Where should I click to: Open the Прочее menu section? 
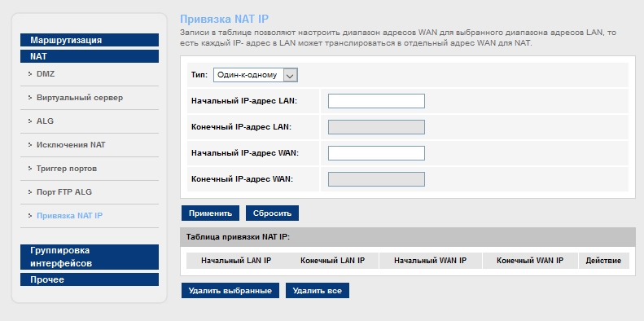89,279
